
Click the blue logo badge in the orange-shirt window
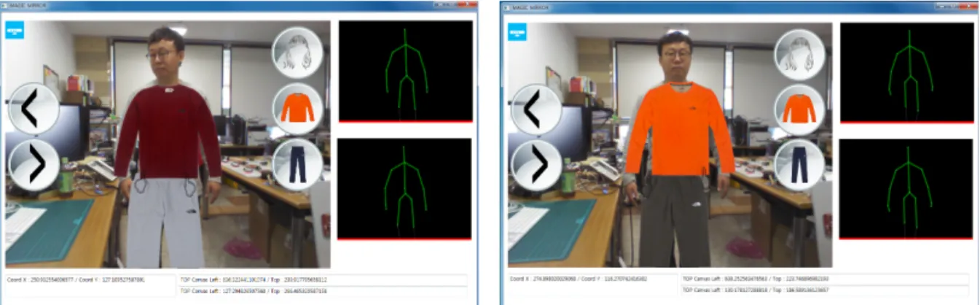(517, 31)
